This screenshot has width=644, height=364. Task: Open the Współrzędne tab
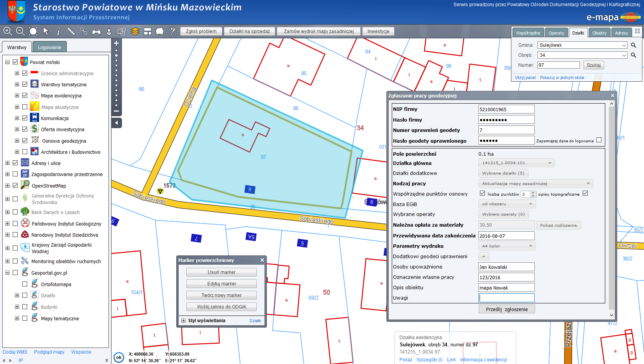click(x=528, y=33)
